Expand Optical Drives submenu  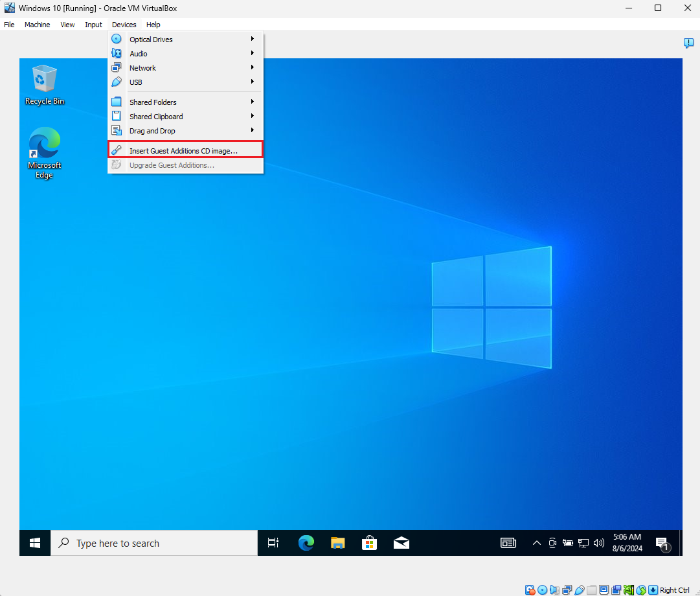[186, 40]
